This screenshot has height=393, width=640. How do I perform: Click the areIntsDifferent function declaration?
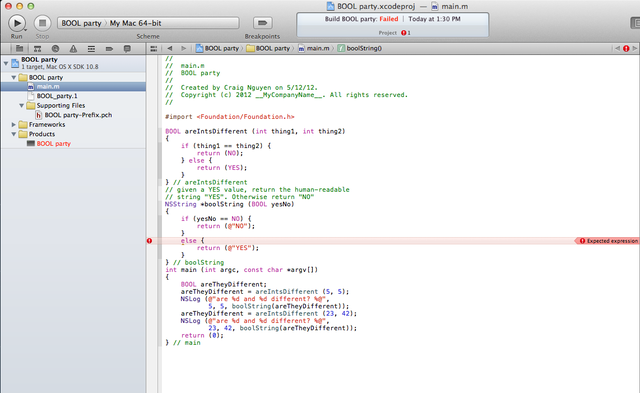pos(255,131)
